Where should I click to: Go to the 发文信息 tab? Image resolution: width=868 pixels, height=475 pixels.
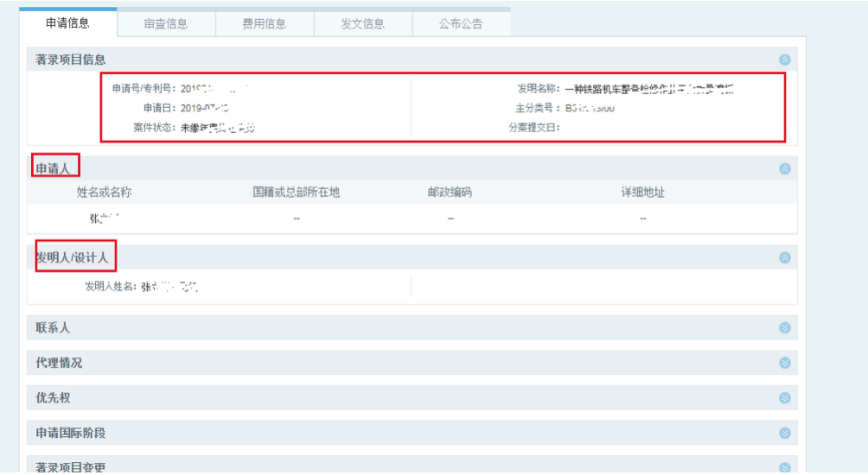362,24
